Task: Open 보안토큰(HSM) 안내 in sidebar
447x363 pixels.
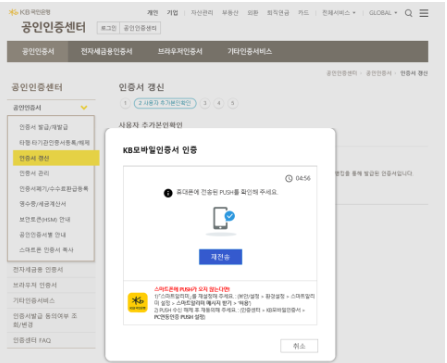Action: (x=44, y=219)
